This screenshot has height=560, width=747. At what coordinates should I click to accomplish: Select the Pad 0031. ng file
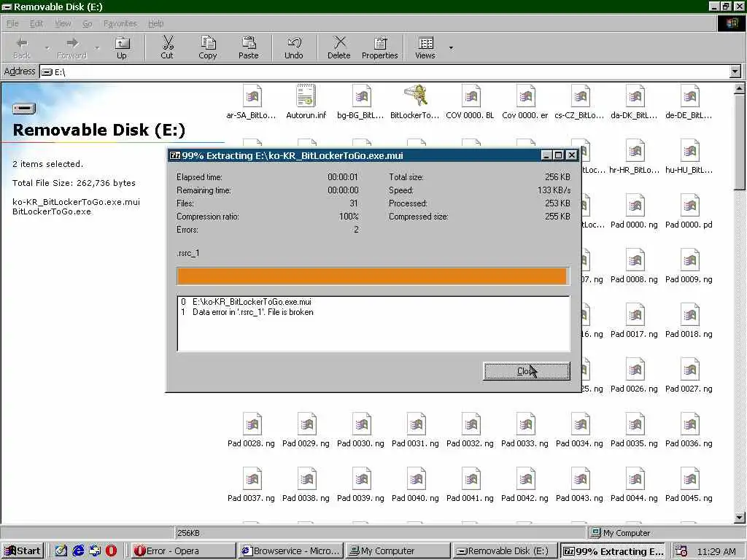pos(415,430)
